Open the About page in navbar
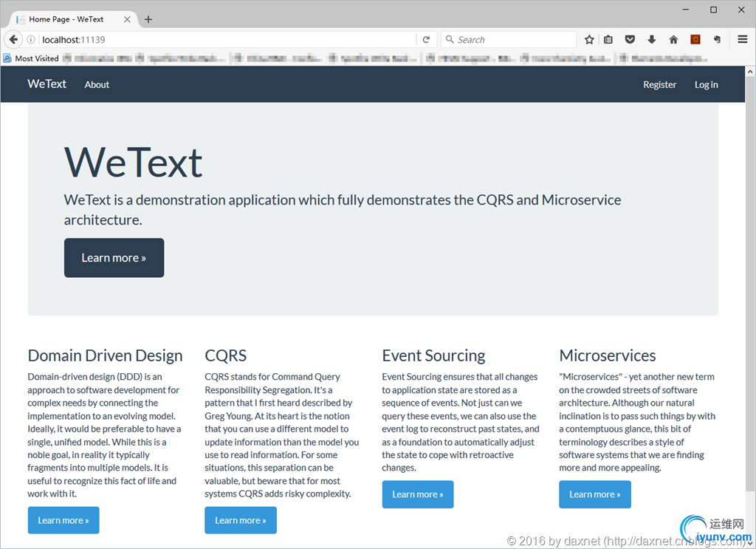This screenshot has width=756, height=549. click(x=97, y=84)
